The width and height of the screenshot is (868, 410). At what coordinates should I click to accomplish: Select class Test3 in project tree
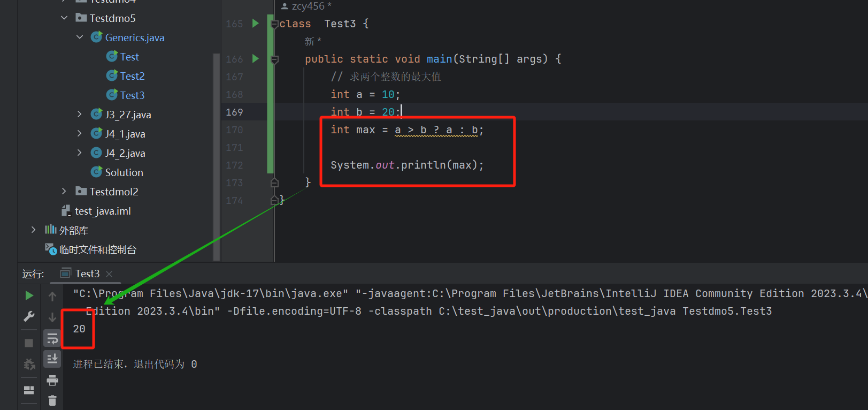132,95
